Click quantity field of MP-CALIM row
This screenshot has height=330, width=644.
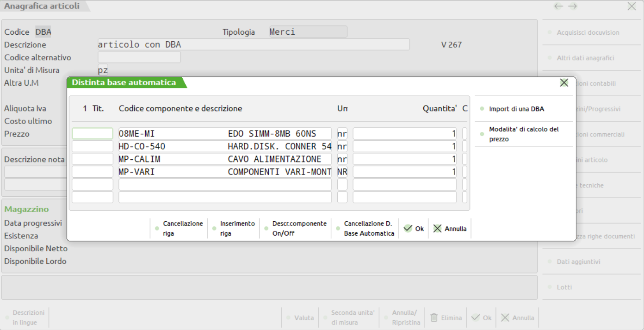coord(404,159)
